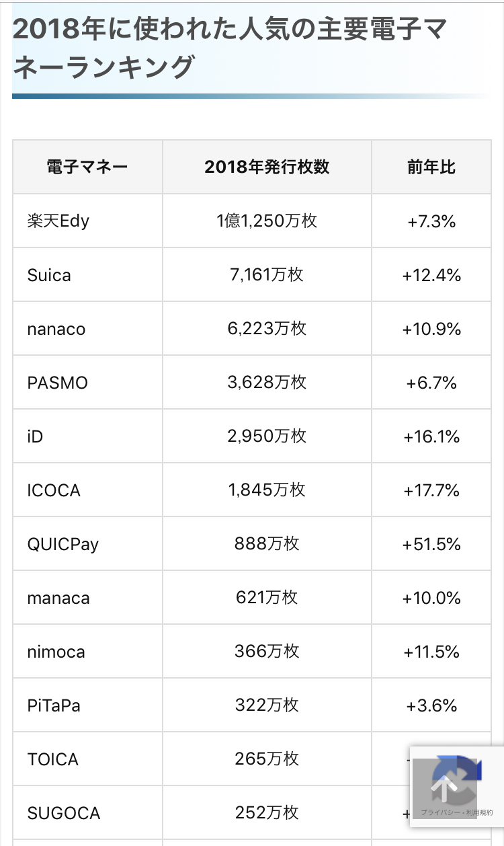Tap the +51.5% growth cell for QUICPay

431,543
